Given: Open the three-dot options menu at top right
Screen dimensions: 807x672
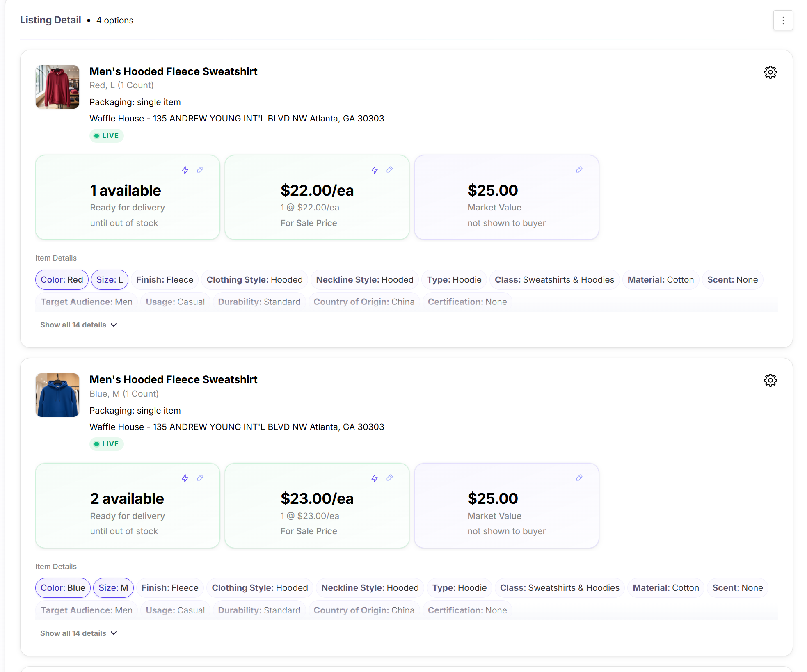Looking at the screenshot, I should [783, 20].
